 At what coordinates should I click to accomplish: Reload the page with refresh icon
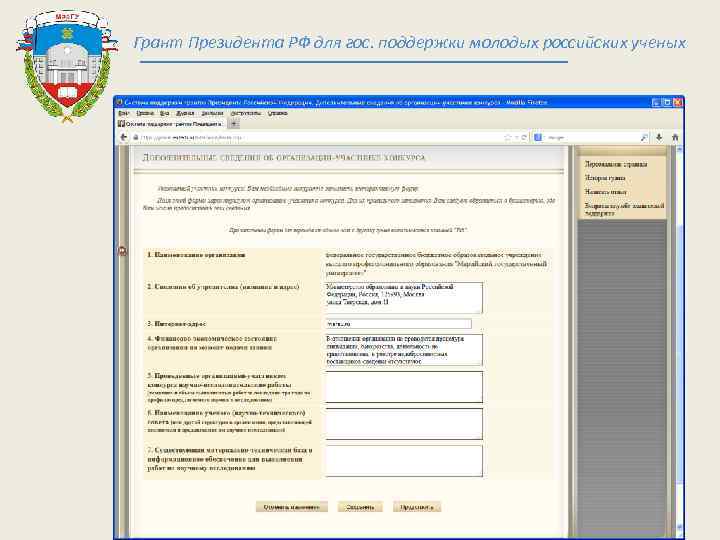pyautogui.click(x=524, y=137)
